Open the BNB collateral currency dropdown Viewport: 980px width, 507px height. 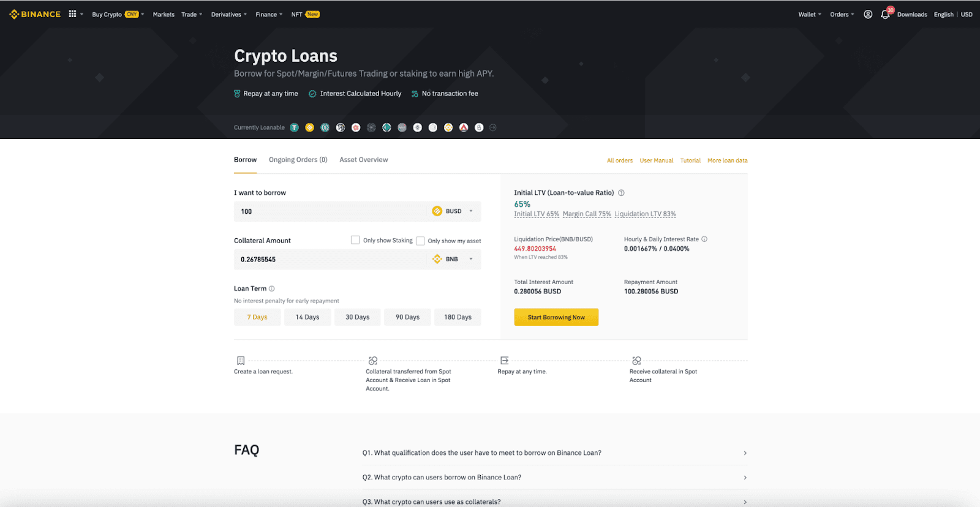pyautogui.click(x=454, y=259)
